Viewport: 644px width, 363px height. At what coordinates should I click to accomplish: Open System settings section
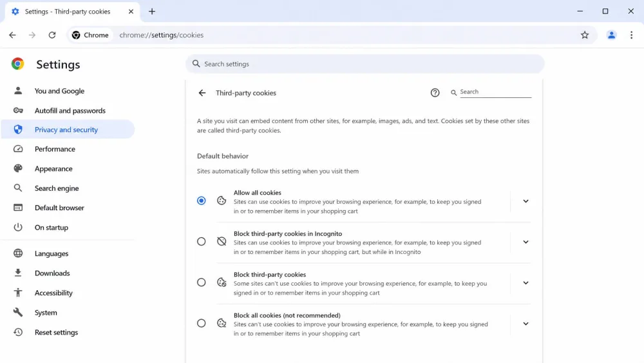pyautogui.click(x=68, y=313)
